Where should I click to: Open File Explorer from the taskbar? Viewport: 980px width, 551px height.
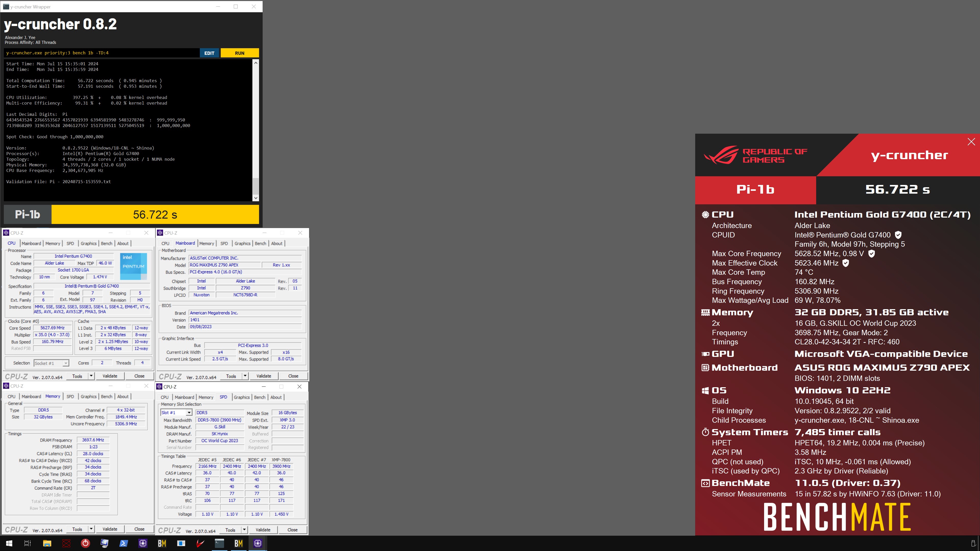point(47,543)
